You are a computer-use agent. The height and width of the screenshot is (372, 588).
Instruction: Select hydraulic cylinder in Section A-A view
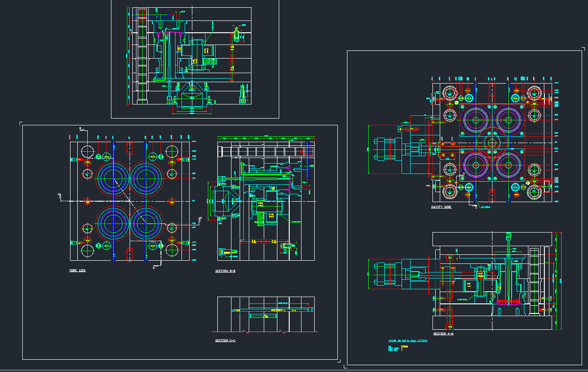pyautogui.click(x=385, y=275)
